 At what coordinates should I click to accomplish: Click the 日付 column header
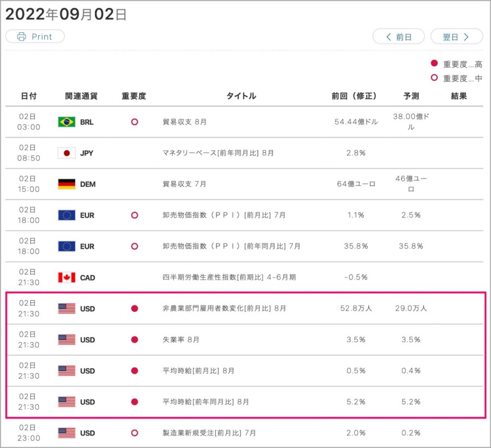(28, 96)
